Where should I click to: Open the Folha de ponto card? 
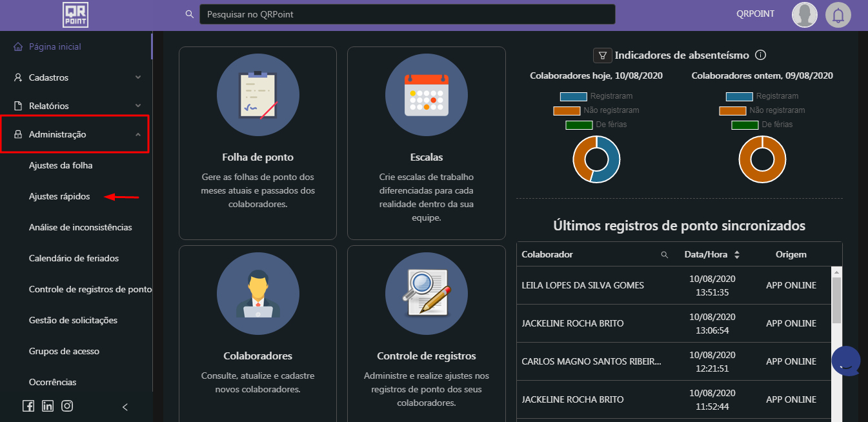click(x=257, y=143)
